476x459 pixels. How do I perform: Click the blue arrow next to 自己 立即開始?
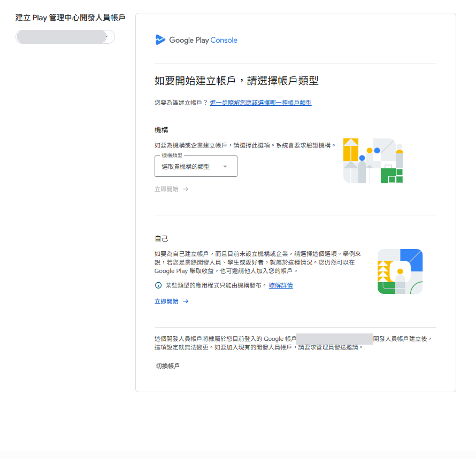[x=186, y=301]
